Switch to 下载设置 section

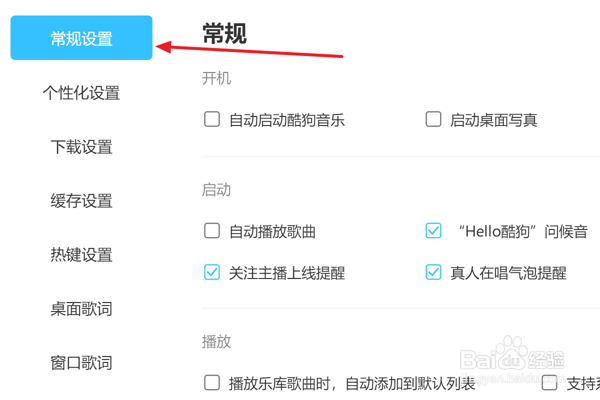81,147
